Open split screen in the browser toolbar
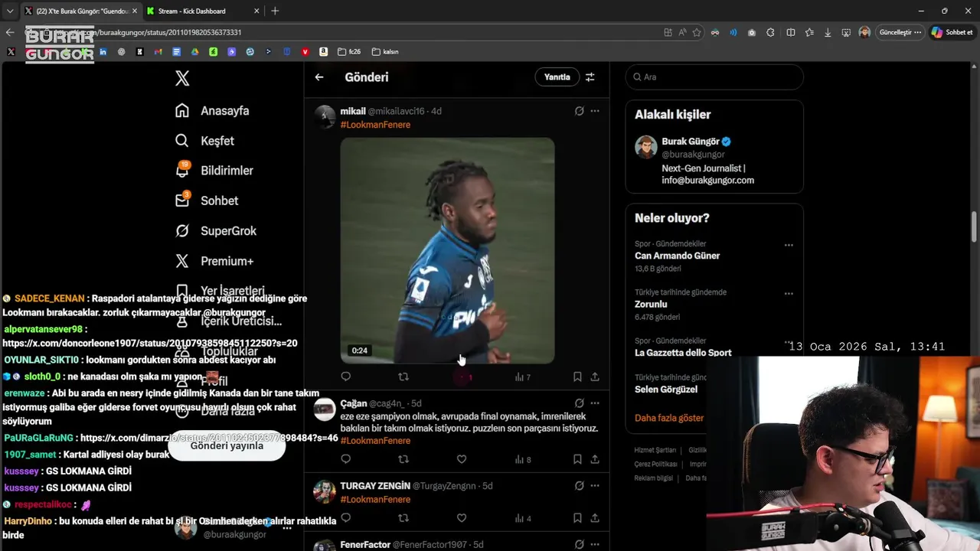 791,32
